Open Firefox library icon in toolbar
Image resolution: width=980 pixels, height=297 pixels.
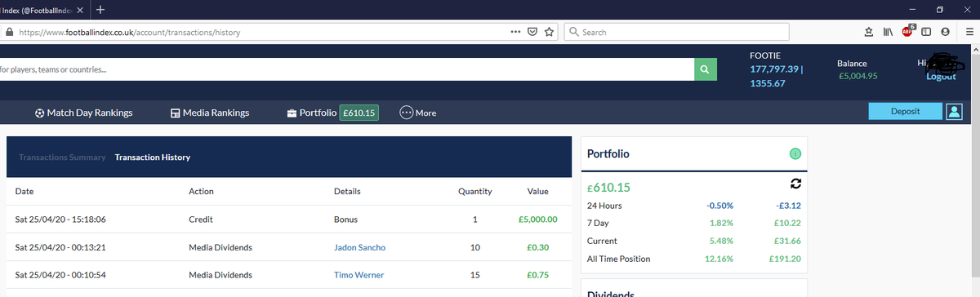[888, 32]
